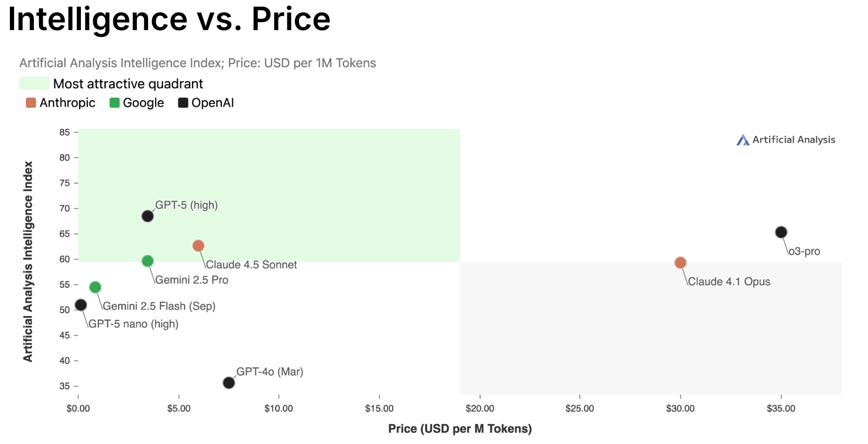
Task: Click the GPT-4o (Mar) data point
Action: [x=229, y=383]
